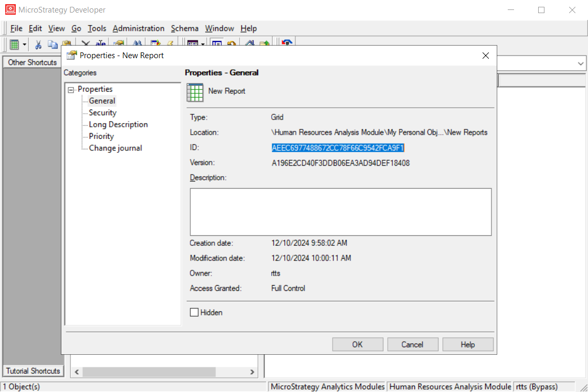
Task: Click the MicroStrategy Developer app logo icon
Action: coord(10,9)
